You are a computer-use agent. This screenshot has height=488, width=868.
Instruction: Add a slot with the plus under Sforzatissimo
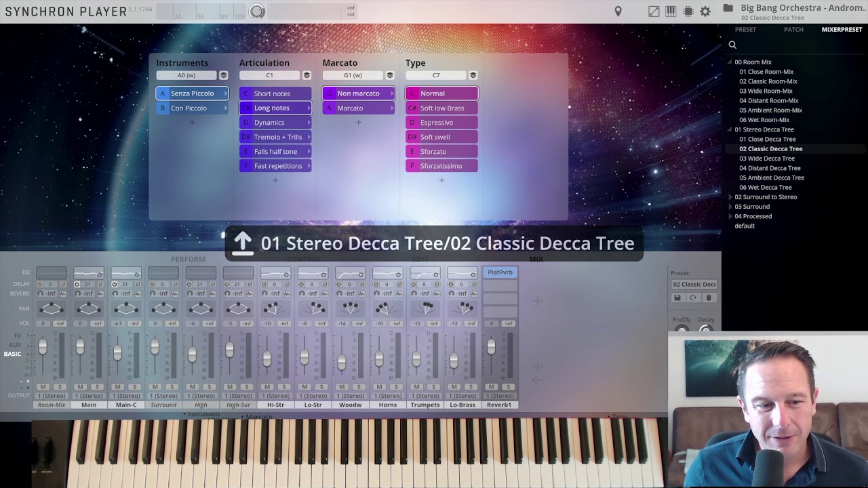(441, 180)
